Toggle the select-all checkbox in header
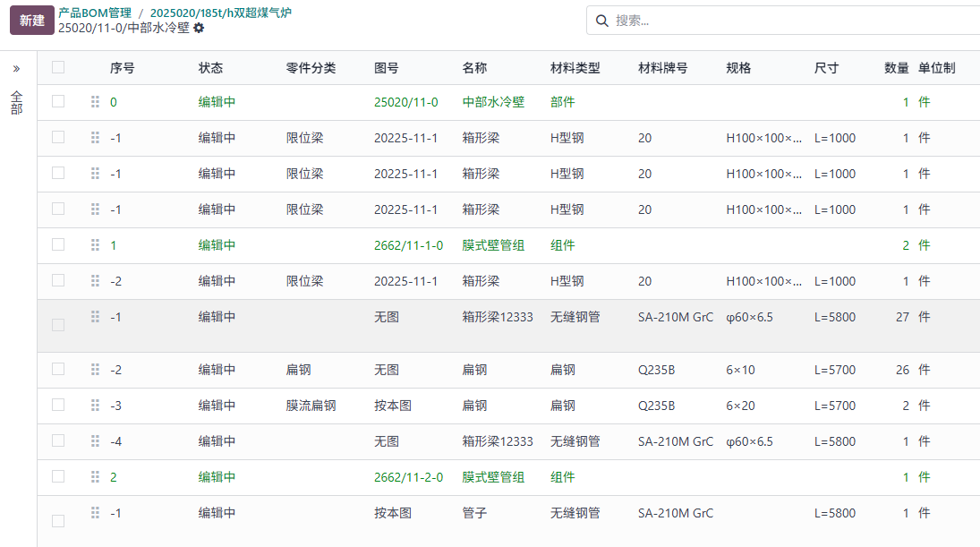This screenshot has width=980, height=547. point(58,67)
